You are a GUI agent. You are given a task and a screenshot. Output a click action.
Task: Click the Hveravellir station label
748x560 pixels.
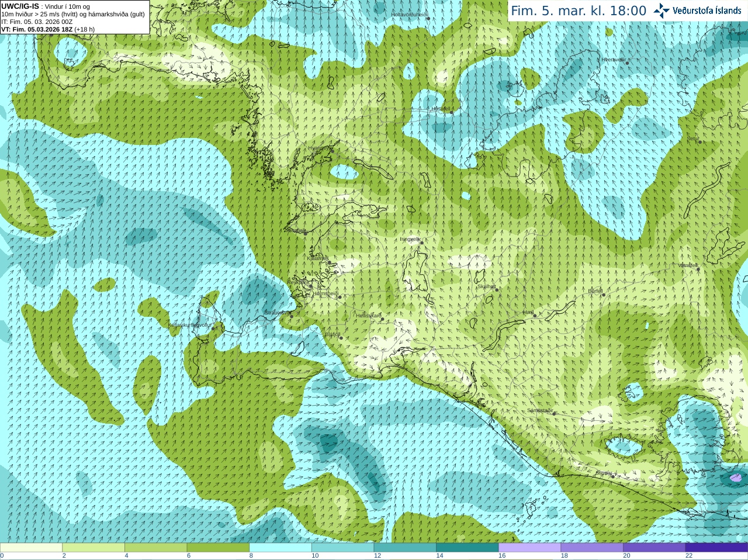[614, 60]
